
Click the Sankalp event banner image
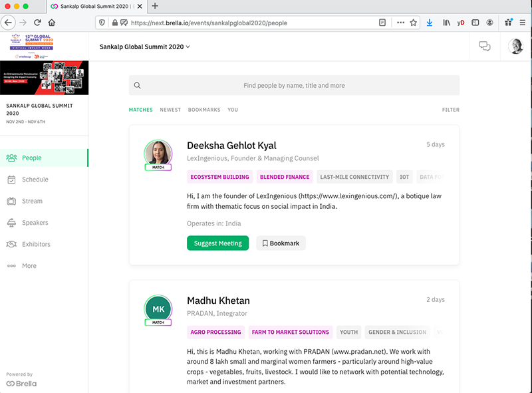point(44,78)
